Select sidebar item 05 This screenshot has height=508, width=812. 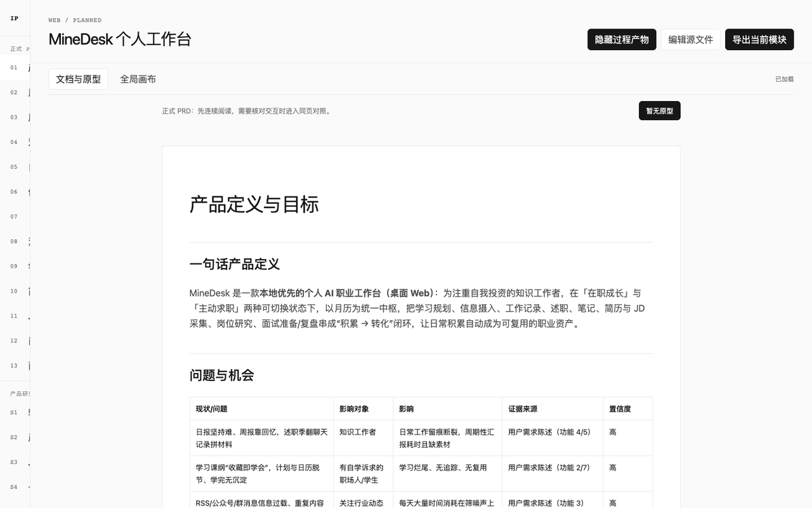(15, 166)
